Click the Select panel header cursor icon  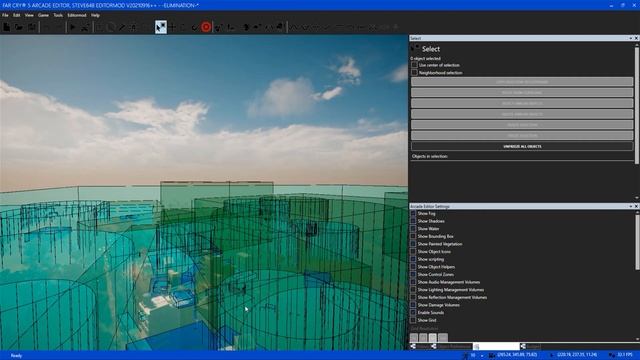(x=415, y=49)
